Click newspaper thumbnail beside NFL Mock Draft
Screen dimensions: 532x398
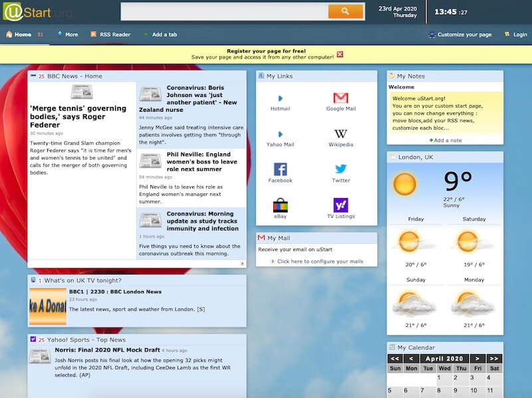point(40,356)
